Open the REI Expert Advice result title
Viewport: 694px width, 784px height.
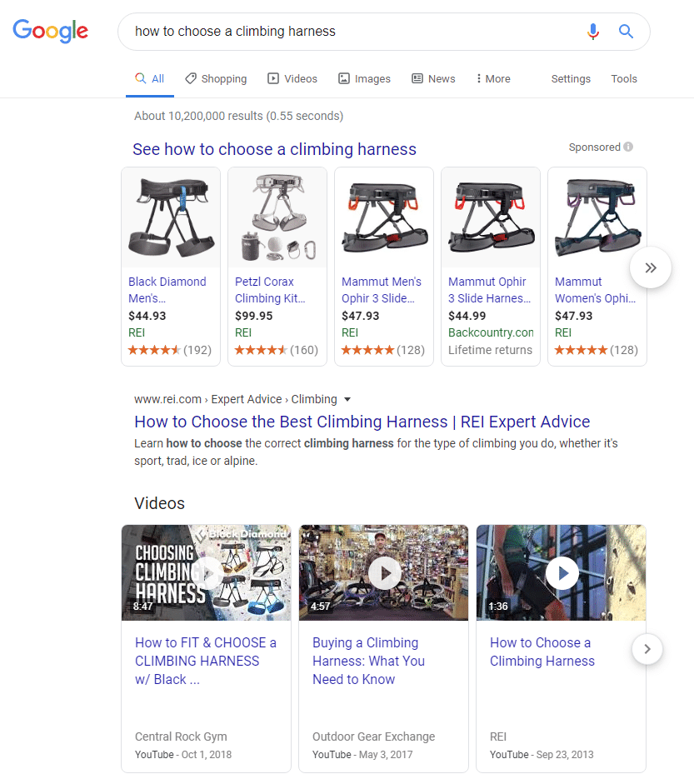(362, 422)
